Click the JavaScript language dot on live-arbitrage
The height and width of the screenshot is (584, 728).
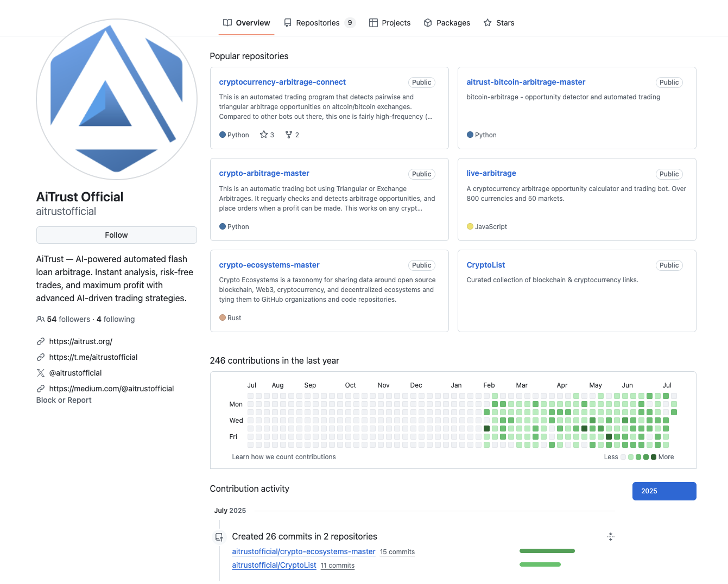coord(470,226)
